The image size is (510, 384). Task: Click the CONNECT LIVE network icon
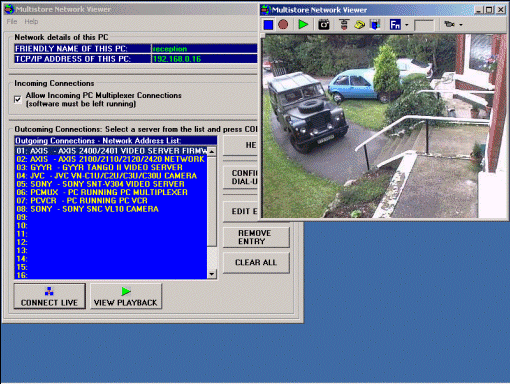49,291
